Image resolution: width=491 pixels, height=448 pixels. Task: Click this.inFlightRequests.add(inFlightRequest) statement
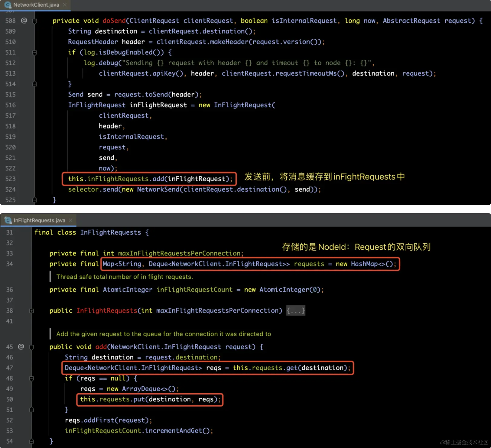tap(150, 179)
